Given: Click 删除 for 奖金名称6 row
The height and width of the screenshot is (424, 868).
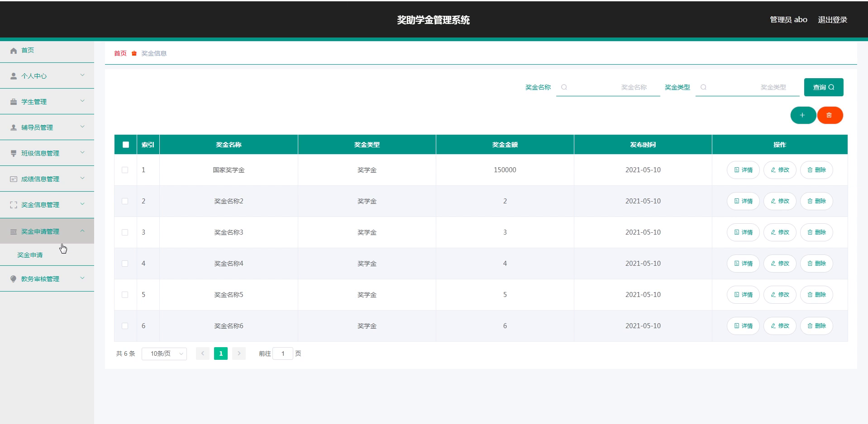Looking at the screenshot, I should tap(816, 326).
